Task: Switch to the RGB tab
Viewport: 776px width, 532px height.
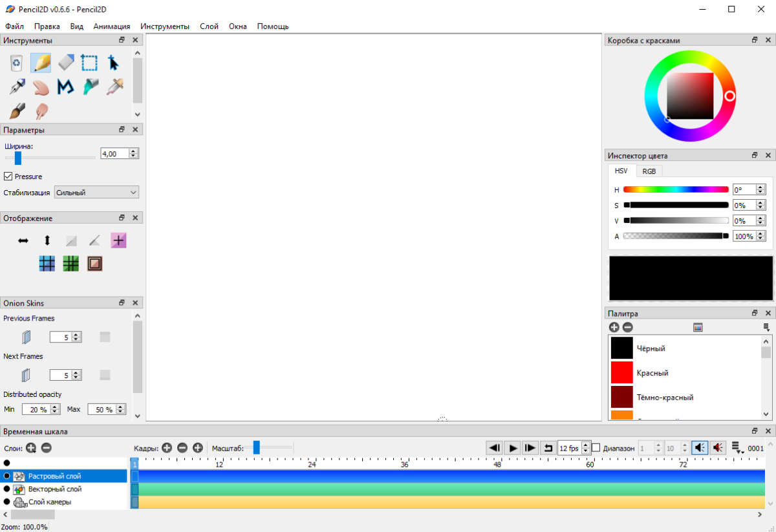Action: pos(649,171)
